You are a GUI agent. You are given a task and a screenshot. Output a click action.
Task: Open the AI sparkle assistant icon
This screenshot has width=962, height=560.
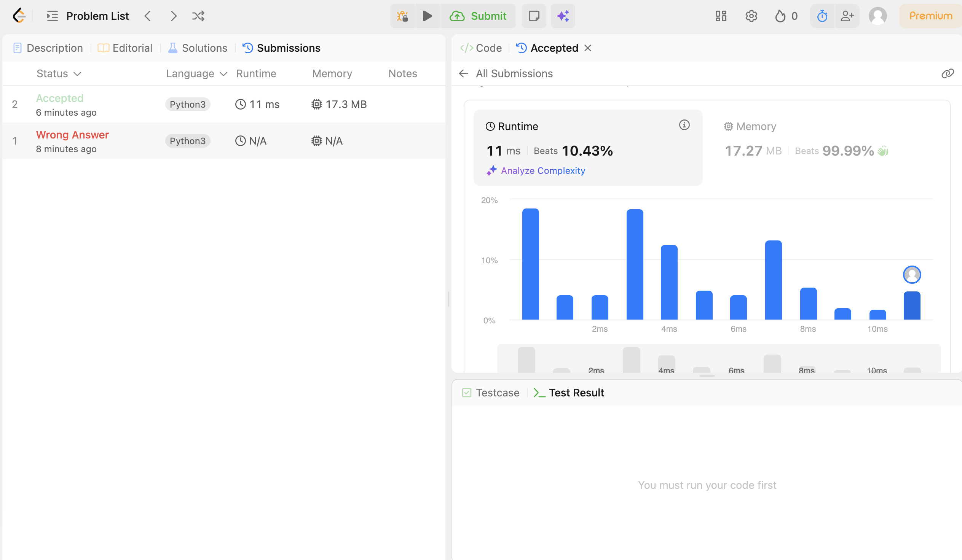pyautogui.click(x=563, y=16)
